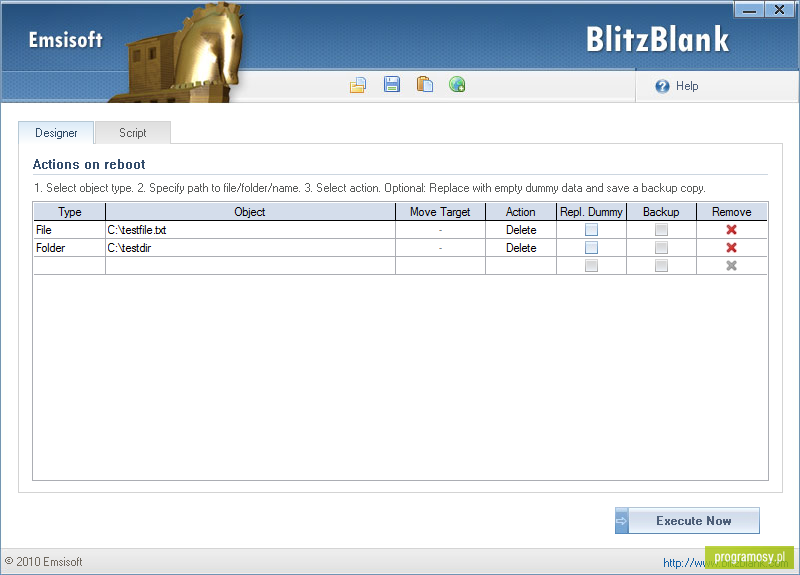Edit the C:\testfile.txt object path
The height and width of the screenshot is (575, 800).
tap(251, 230)
